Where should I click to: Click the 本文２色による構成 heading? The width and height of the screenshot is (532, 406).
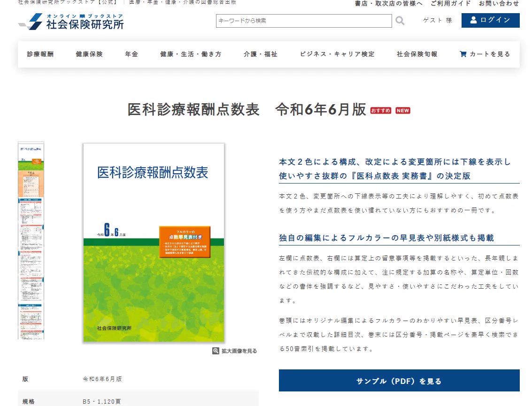(395, 169)
